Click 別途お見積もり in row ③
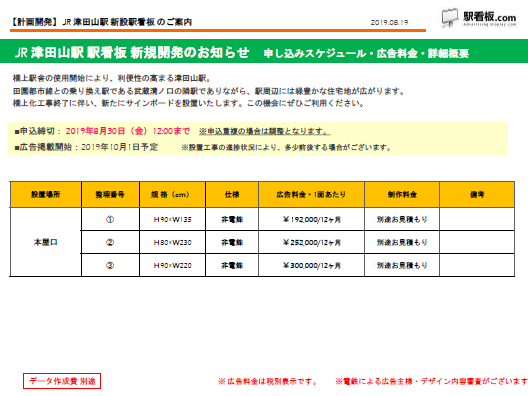528x396 pixels. tap(402, 266)
